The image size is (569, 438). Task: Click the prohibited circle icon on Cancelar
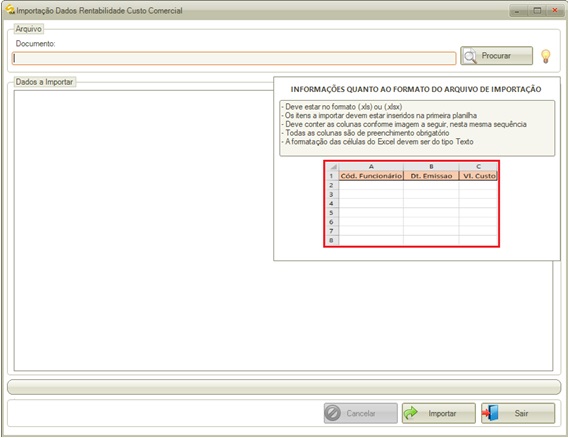point(332,413)
